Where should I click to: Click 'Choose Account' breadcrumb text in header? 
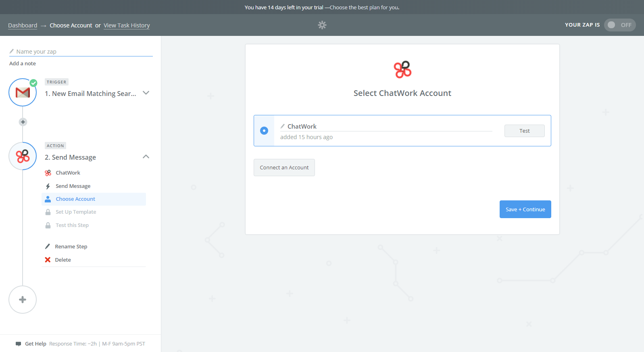click(71, 25)
